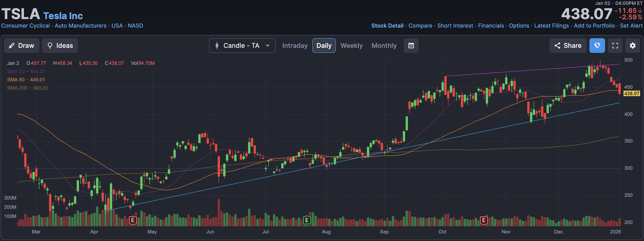Click the share icon beside Share label

557,45
